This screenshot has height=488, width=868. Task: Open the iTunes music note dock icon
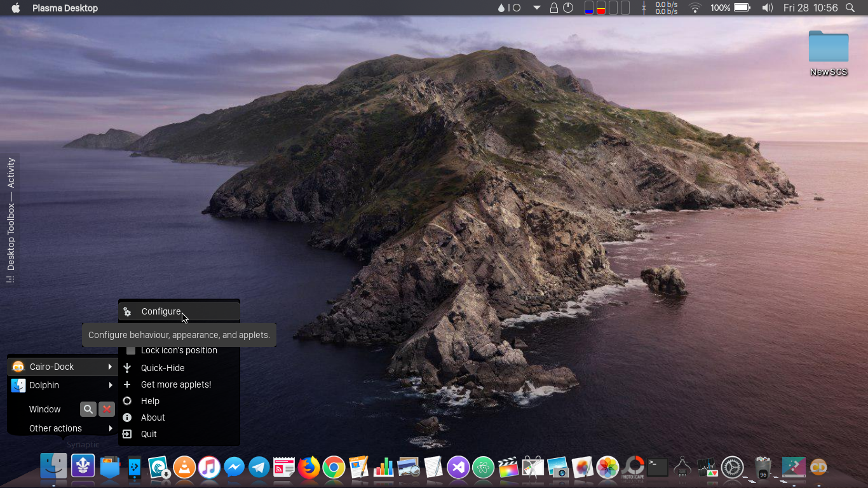[x=209, y=468]
